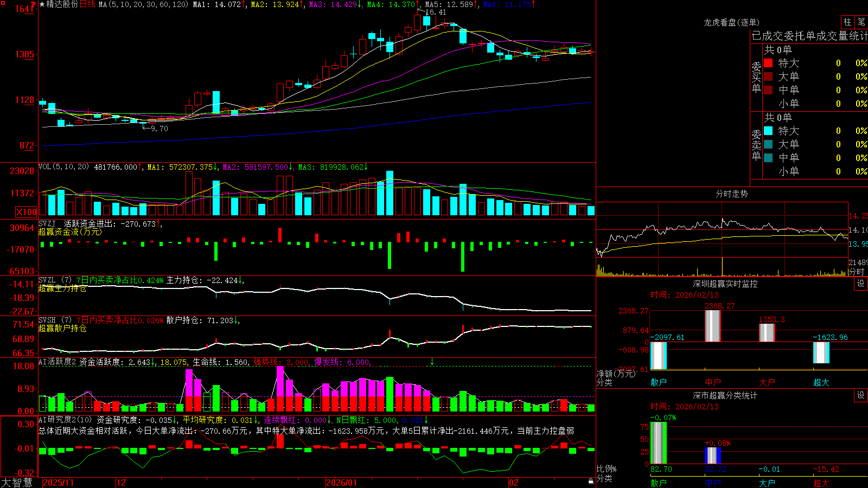Click the 分时 label beside intraday volume
868x488 pixels.
[x=856, y=272]
